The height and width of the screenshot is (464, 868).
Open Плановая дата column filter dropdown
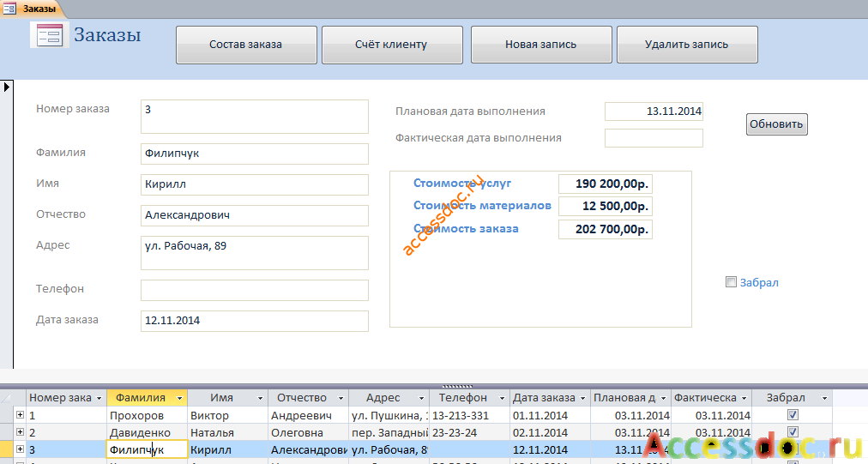coord(663,398)
